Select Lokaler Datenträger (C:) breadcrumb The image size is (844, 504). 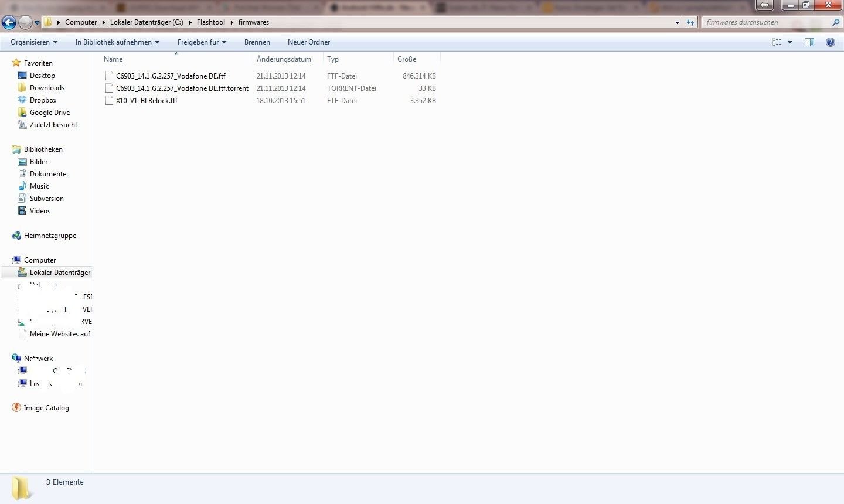click(x=147, y=22)
